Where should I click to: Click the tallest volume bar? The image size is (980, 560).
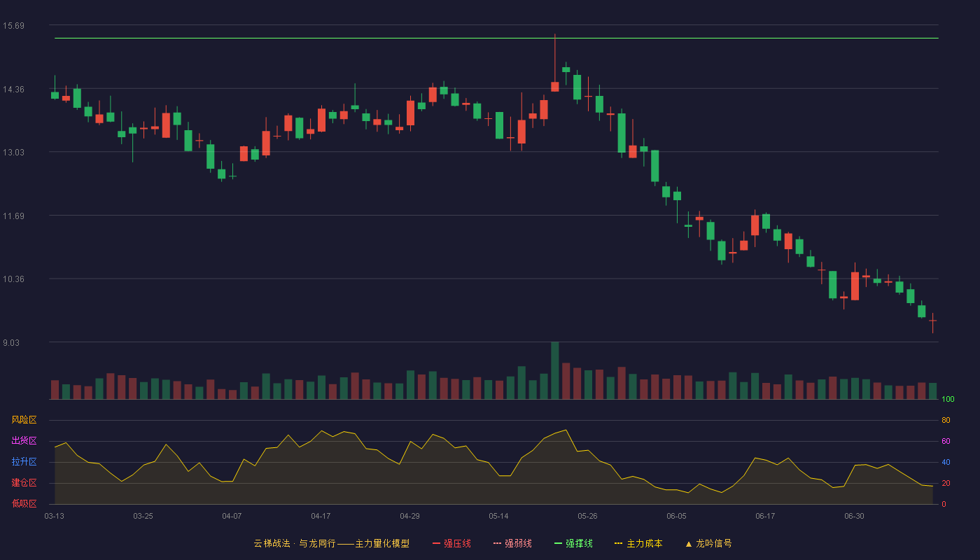pos(555,370)
